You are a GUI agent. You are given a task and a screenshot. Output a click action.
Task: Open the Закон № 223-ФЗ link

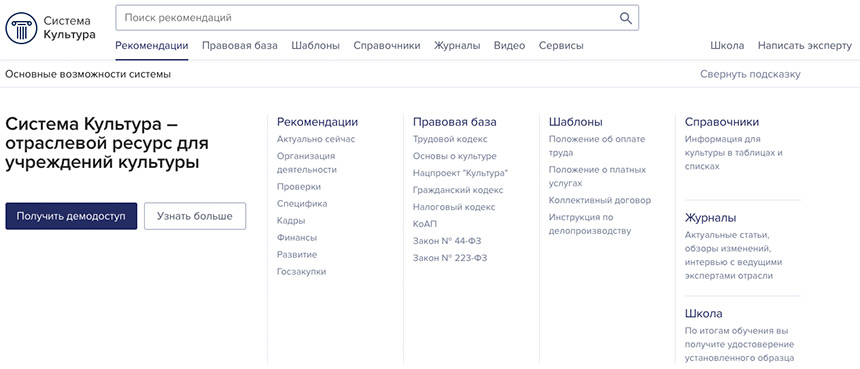[x=450, y=258]
